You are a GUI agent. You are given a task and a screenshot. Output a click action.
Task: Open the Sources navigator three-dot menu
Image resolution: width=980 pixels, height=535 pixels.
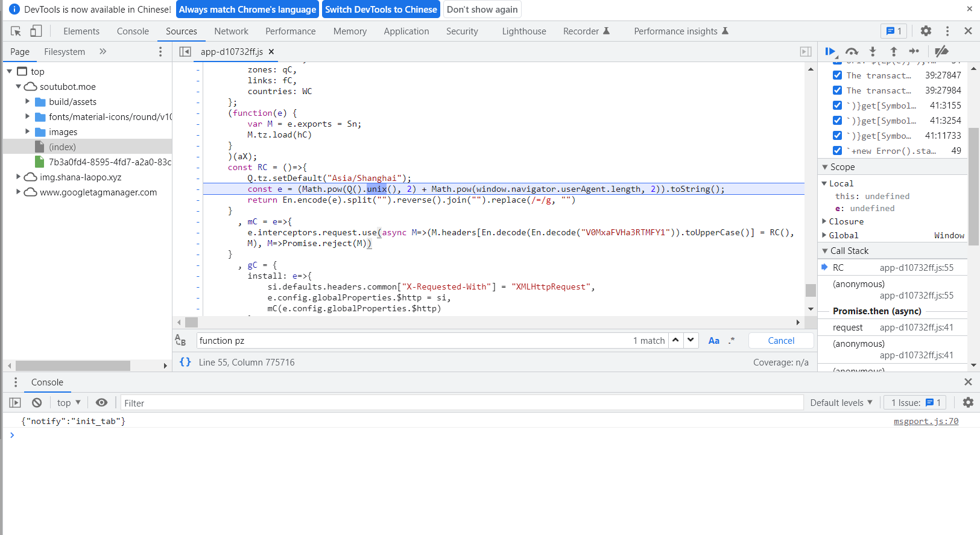tap(160, 52)
